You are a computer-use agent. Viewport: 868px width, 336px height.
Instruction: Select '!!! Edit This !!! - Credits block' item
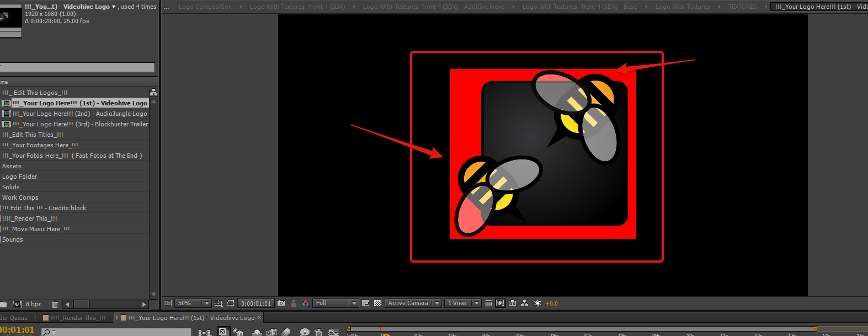[44, 208]
